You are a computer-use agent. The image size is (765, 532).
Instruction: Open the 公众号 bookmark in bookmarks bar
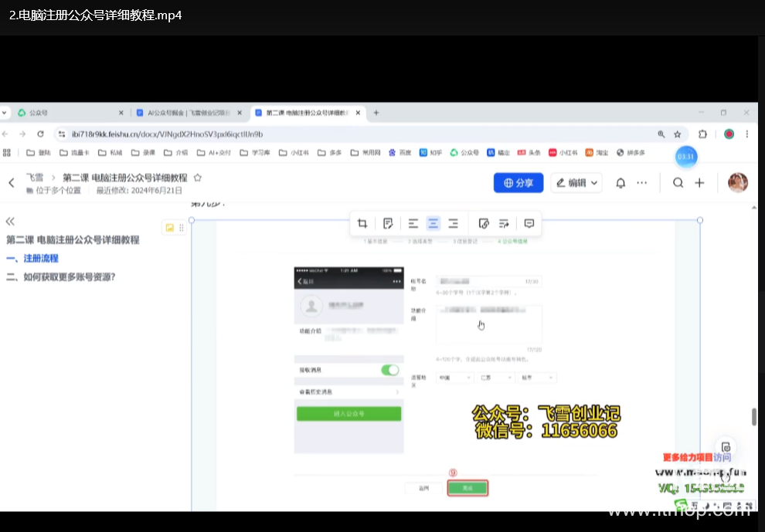464,153
